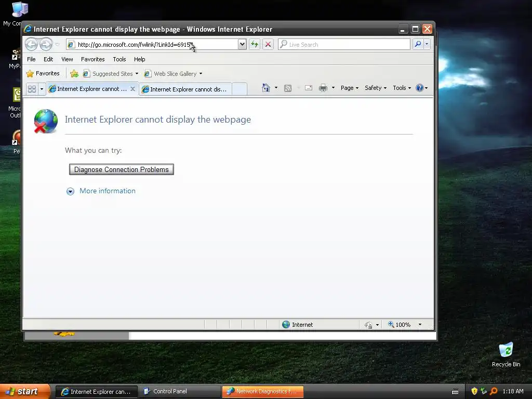The width and height of the screenshot is (532, 399).
Task: Click the Back navigation arrow
Action: (31, 44)
